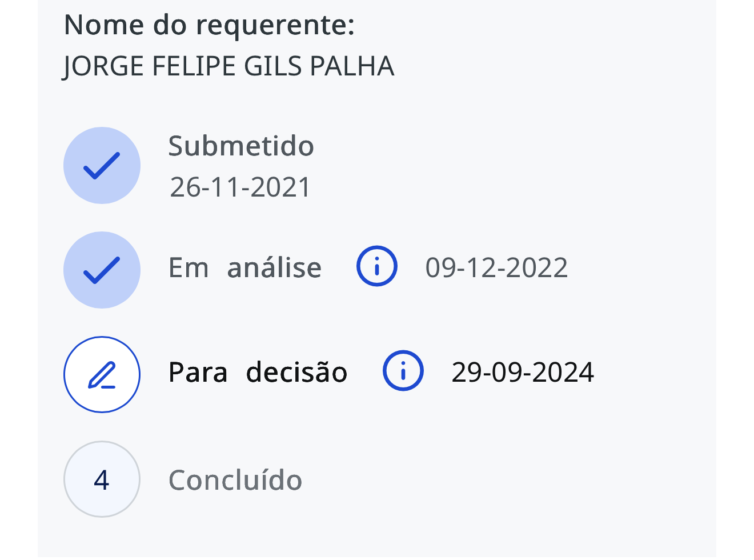
Task: Select the Em análise step label
Action: click(x=245, y=267)
